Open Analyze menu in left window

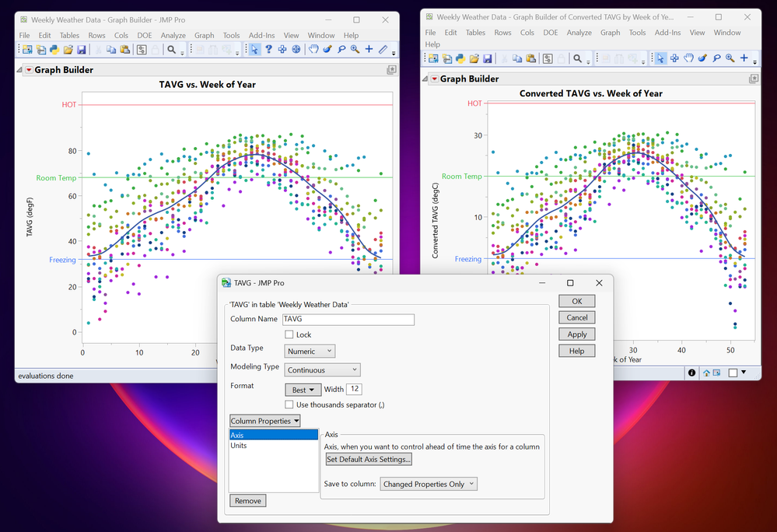point(173,35)
